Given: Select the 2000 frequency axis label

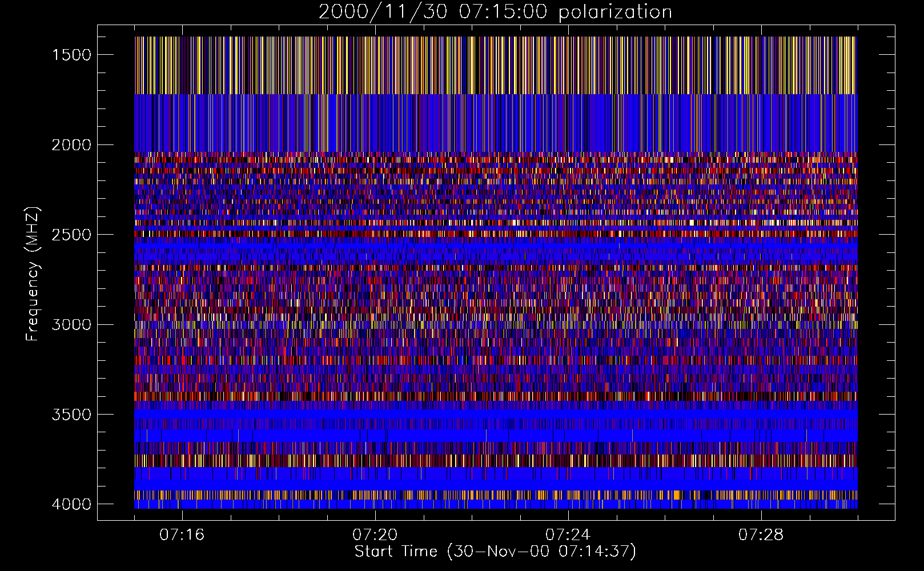Looking at the screenshot, I should tap(71, 145).
